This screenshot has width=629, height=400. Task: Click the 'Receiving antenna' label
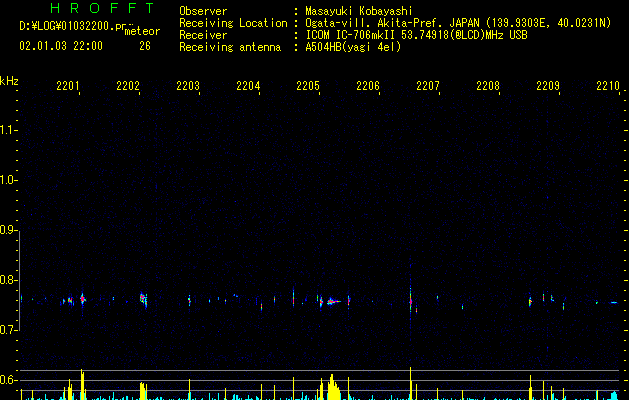coord(230,47)
